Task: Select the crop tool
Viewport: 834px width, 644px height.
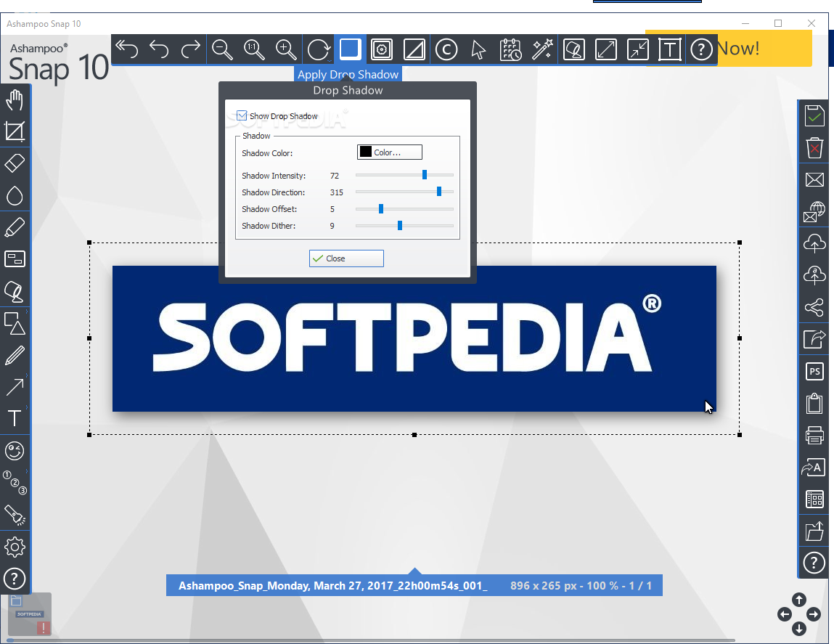Action: coord(15,131)
